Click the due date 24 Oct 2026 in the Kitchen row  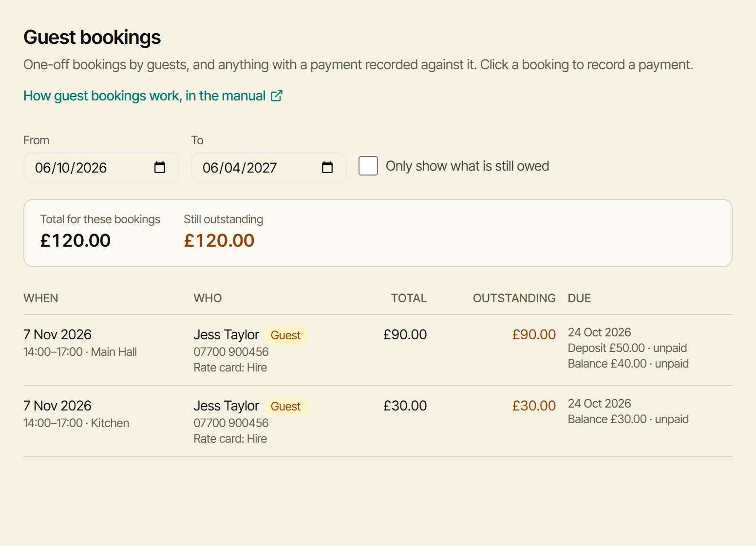click(x=599, y=403)
